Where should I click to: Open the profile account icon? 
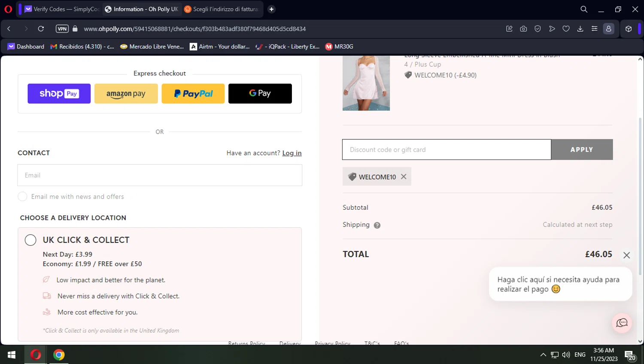[609, 29]
